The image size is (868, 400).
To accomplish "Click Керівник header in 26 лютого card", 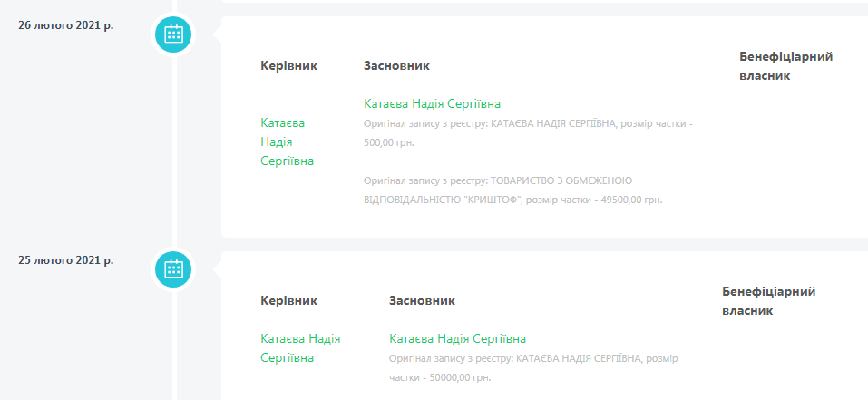I will click(x=288, y=66).
